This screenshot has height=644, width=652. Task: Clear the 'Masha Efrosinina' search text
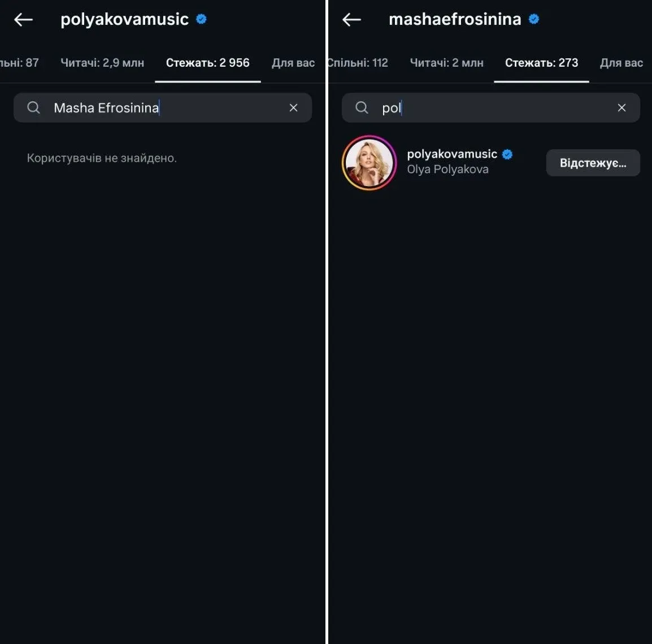point(293,107)
